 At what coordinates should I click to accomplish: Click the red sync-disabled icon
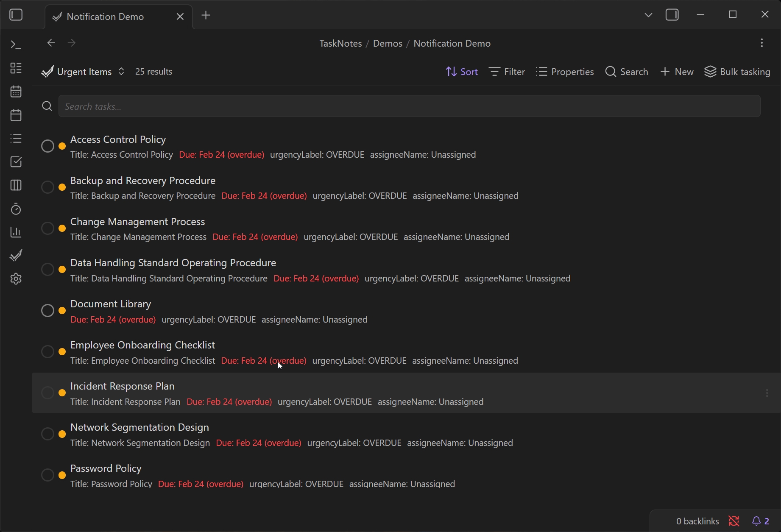(x=734, y=521)
